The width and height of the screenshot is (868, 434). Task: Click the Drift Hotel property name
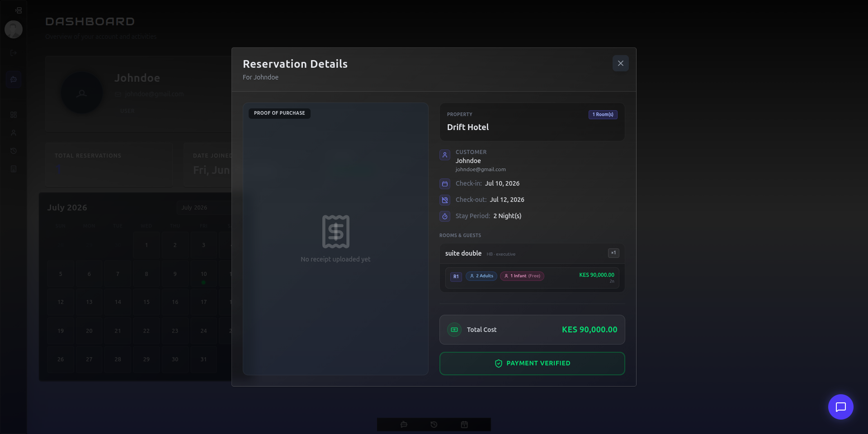[468, 127]
